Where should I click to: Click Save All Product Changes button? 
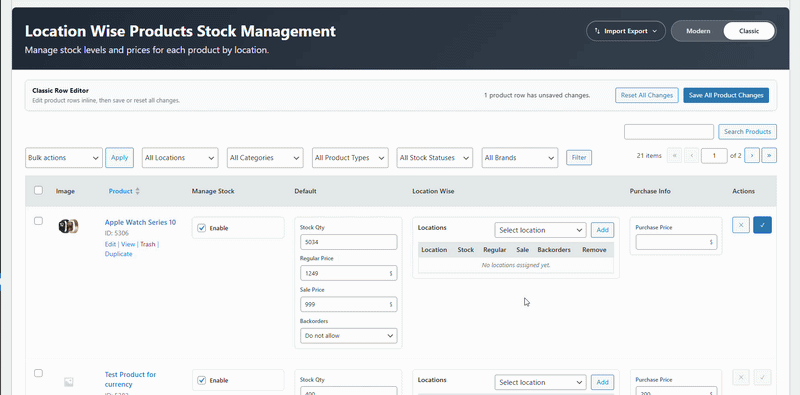coord(726,95)
